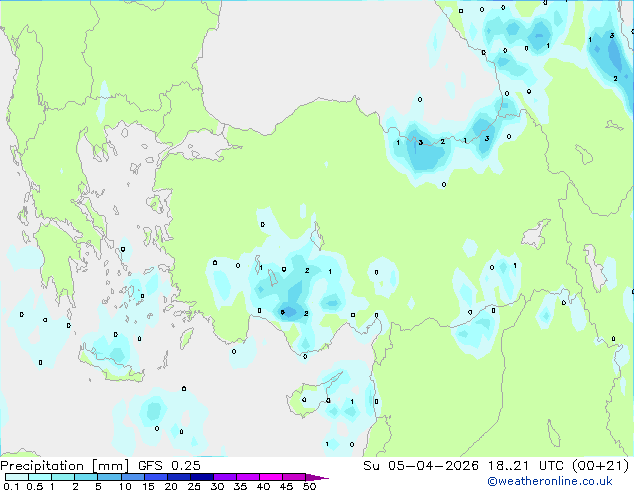
Task: Click the 1–2 mm legend color swatch
Action: tap(63, 477)
